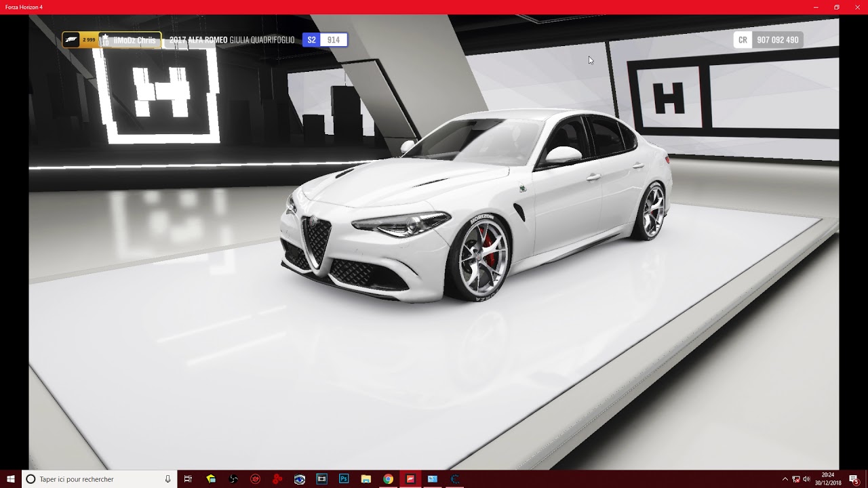Minimize the Forza Horizon 4 window
This screenshot has height=488, width=868.
click(x=816, y=7)
